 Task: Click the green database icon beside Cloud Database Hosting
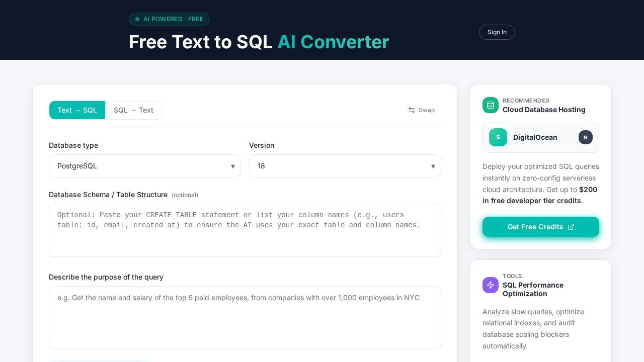pyautogui.click(x=491, y=105)
